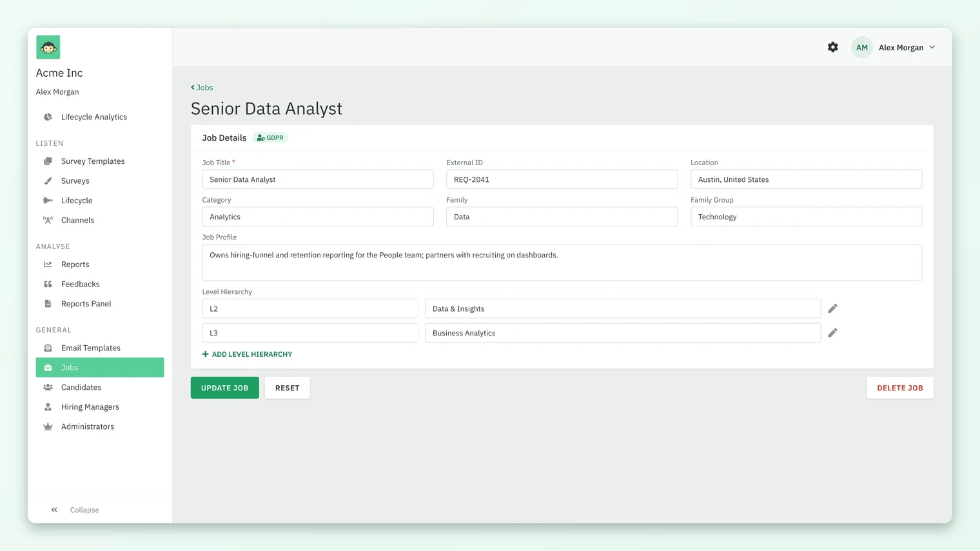Click the Email Templates icon
The width and height of the screenshot is (980, 551).
pos(48,348)
